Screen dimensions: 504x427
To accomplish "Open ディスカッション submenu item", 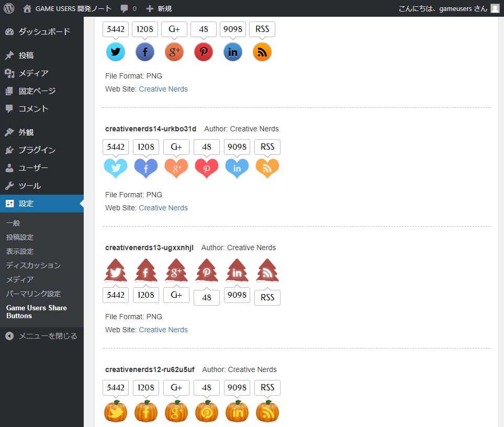I will point(33,265).
